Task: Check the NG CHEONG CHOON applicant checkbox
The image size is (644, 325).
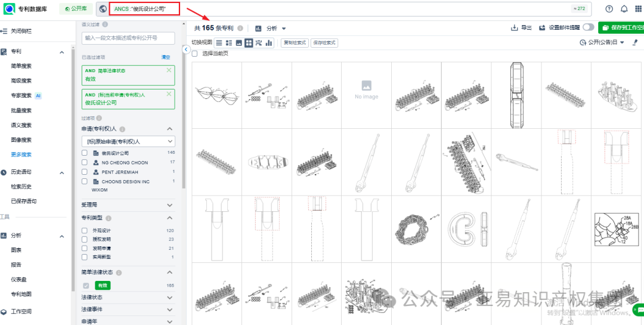Action: click(85, 162)
